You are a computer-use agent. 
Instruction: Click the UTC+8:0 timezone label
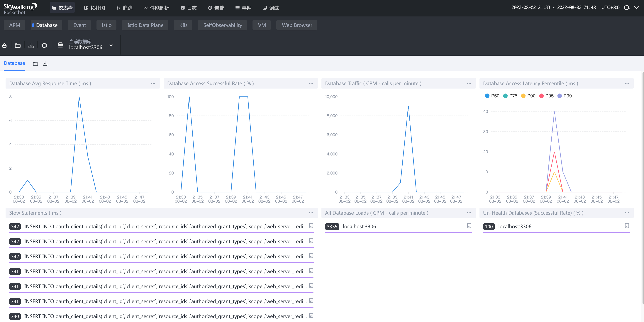click(610, 8)
